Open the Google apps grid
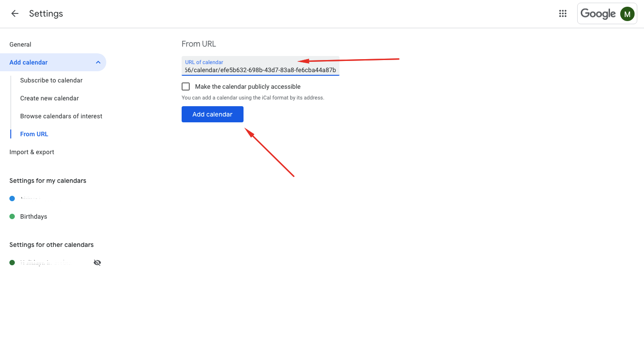This screenshot has height=341, width=644. [x=562, y=13]
